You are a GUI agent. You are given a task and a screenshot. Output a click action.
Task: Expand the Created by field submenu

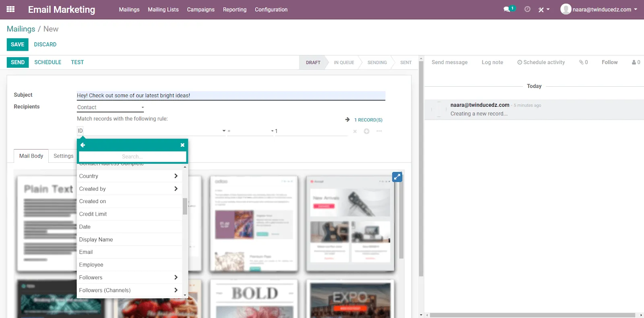click(x=176, y=189)
